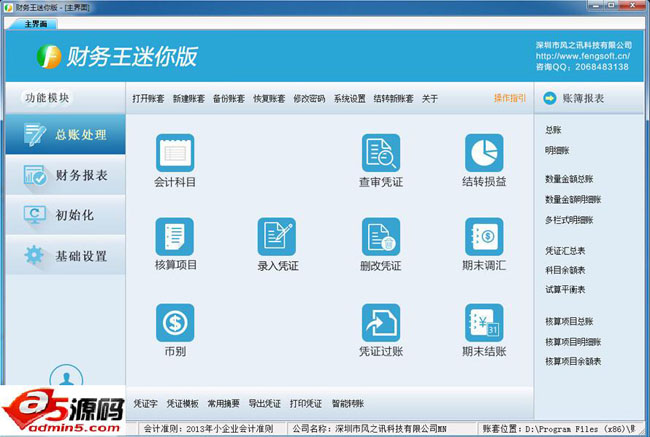Click 智能转账 in the bottom toolbar
650x437 pixels.
click(348, 403)
